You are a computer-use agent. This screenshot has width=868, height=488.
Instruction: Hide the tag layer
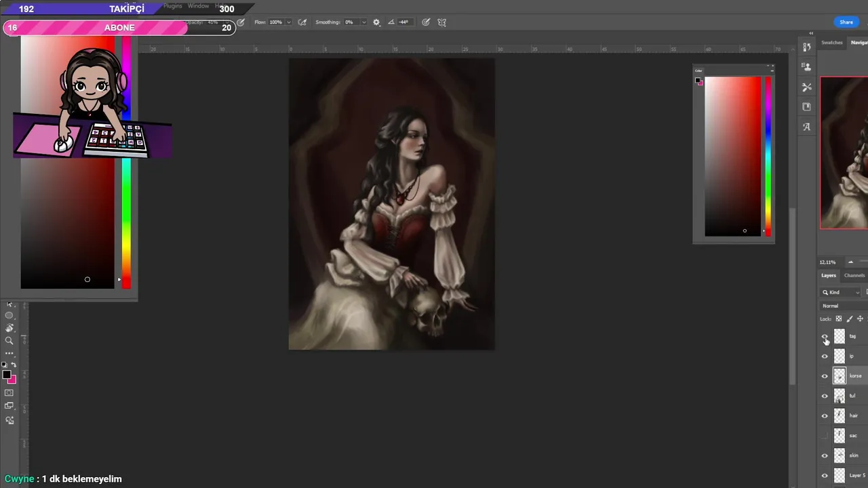coord(825,336)
